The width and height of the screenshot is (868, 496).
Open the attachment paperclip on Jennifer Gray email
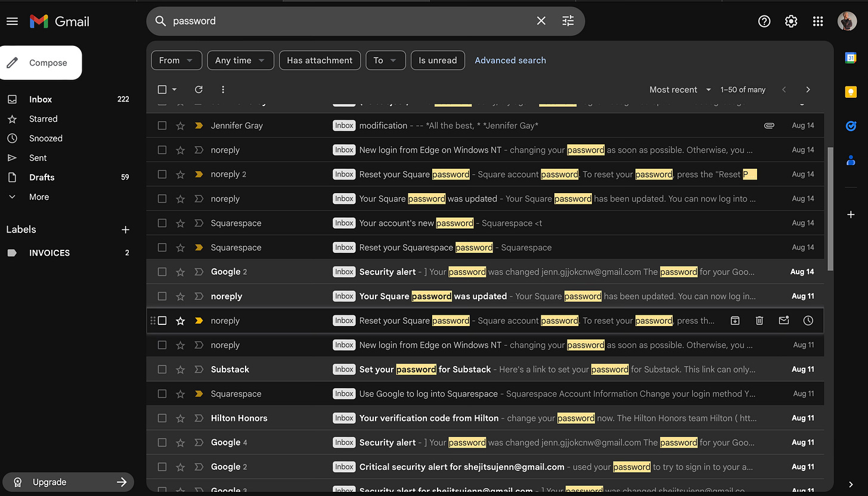click(x=769, y=126)
